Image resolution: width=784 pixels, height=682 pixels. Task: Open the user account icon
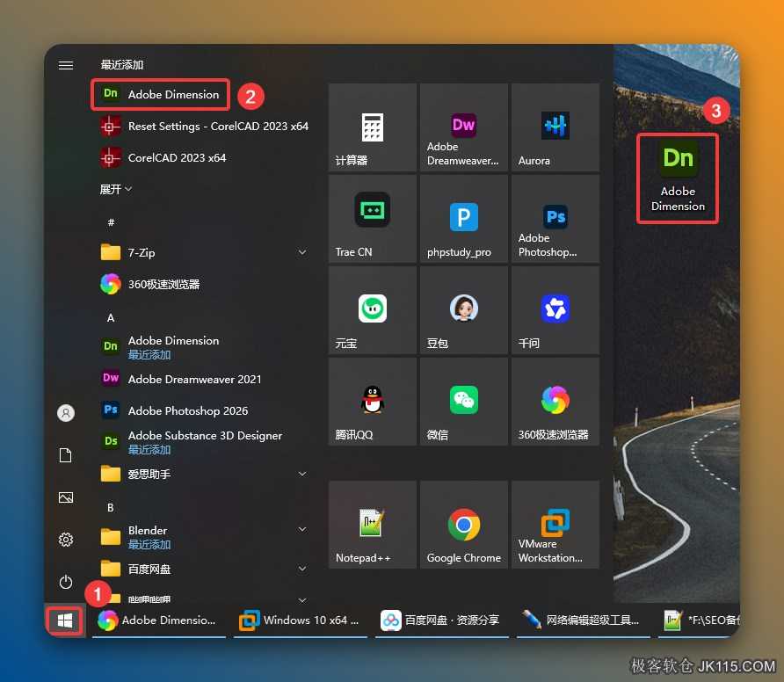pos(66,413)
